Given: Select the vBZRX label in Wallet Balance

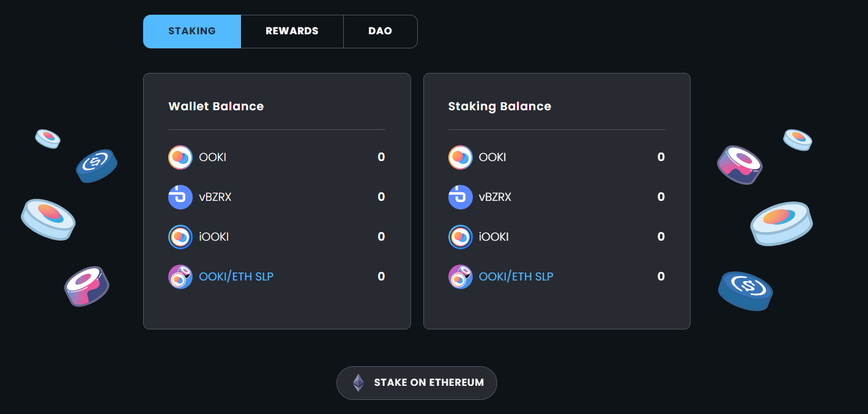Looking at the screenshot, I should [215, 197].
